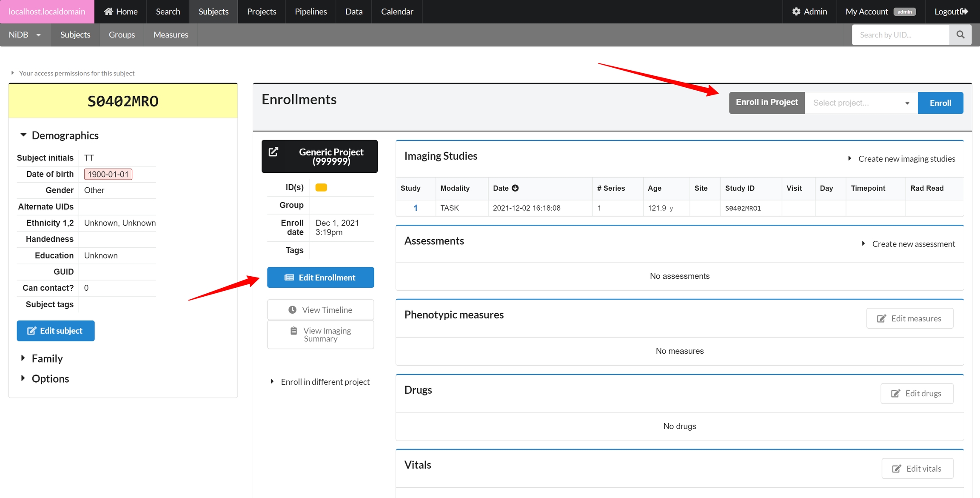
Task: Click the Admin gear icon
Action: tap(796, 11)
